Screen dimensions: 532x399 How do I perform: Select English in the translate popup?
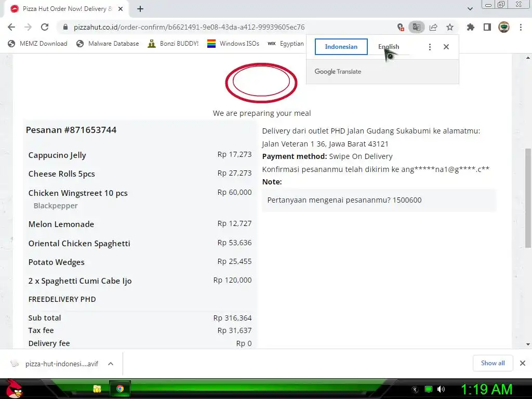pyautogui.click(x=389, y=47)
